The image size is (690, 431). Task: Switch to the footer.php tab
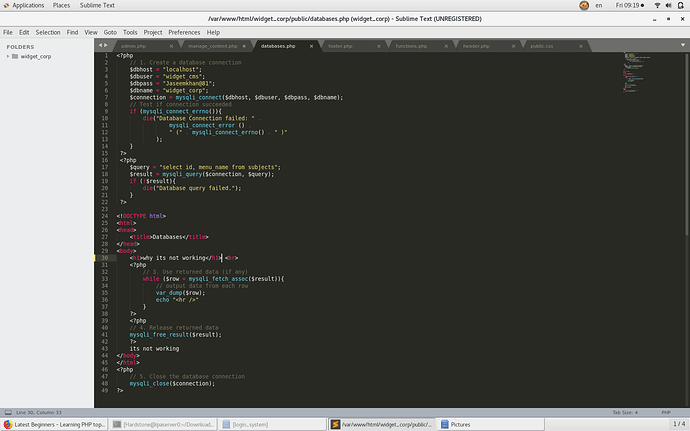[x=340, y=46]
